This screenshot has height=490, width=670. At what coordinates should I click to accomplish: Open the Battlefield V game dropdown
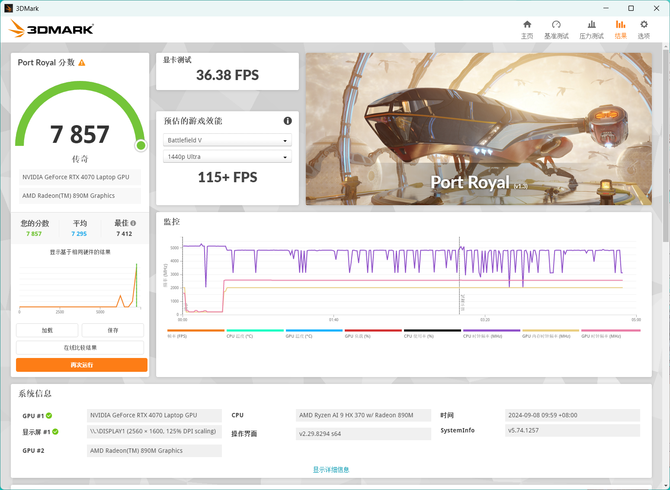pyautogui.click(x=227, y=140)
